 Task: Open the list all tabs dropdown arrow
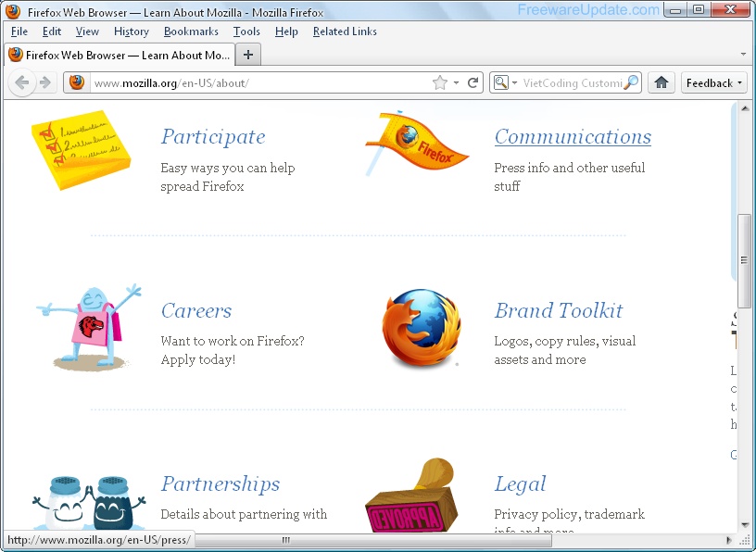click(743, 54)
